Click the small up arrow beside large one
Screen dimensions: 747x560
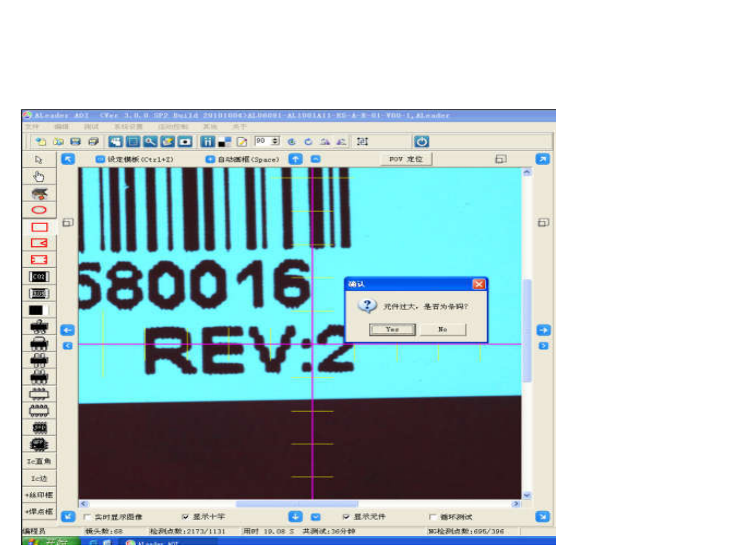click(x=315, y=159)
